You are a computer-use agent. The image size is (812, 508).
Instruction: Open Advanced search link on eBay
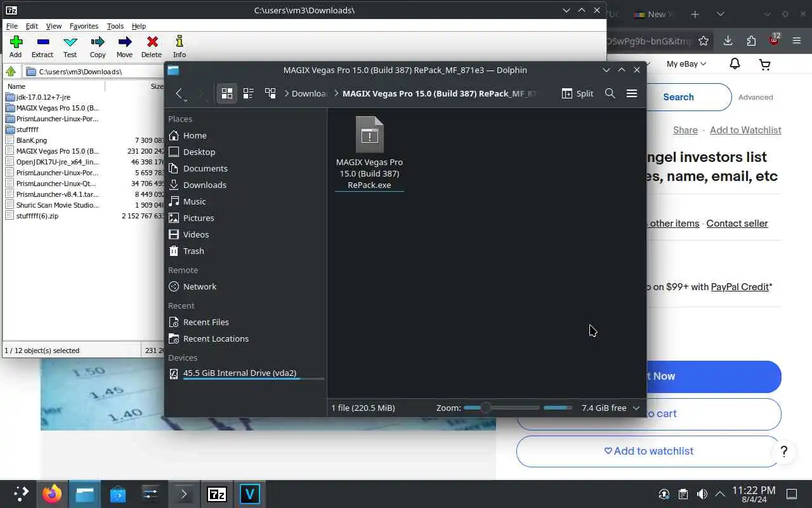[756, 97]
